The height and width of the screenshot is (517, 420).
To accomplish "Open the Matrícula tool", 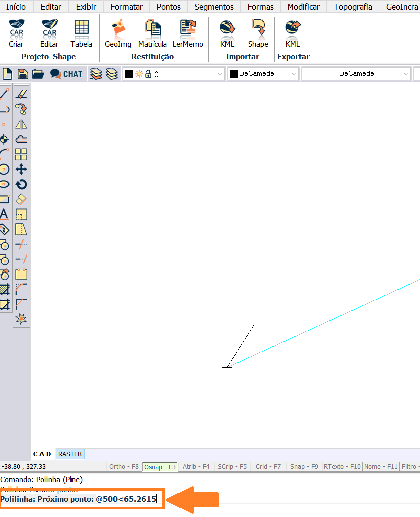I will 152,34.
